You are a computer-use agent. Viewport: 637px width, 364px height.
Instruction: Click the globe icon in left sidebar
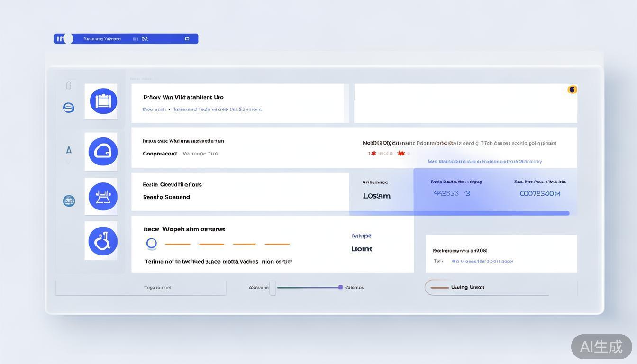tap(69, 201)
